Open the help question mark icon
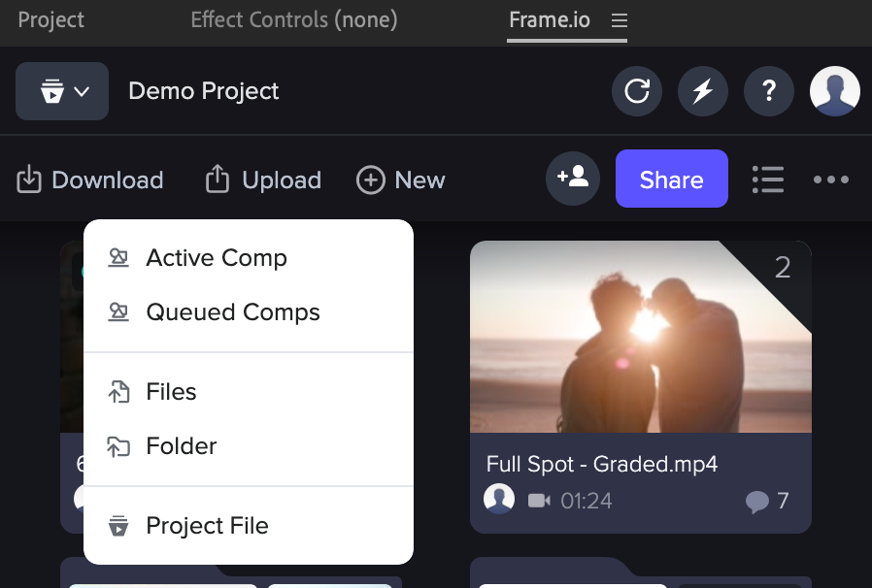Screen dimensions: 872x588 [769, 91]
